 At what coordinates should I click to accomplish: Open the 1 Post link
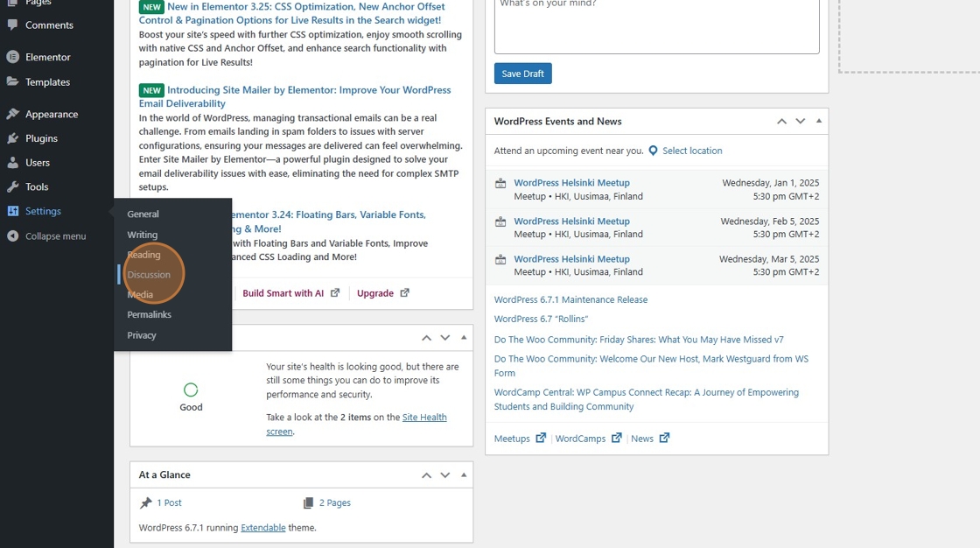170,503
